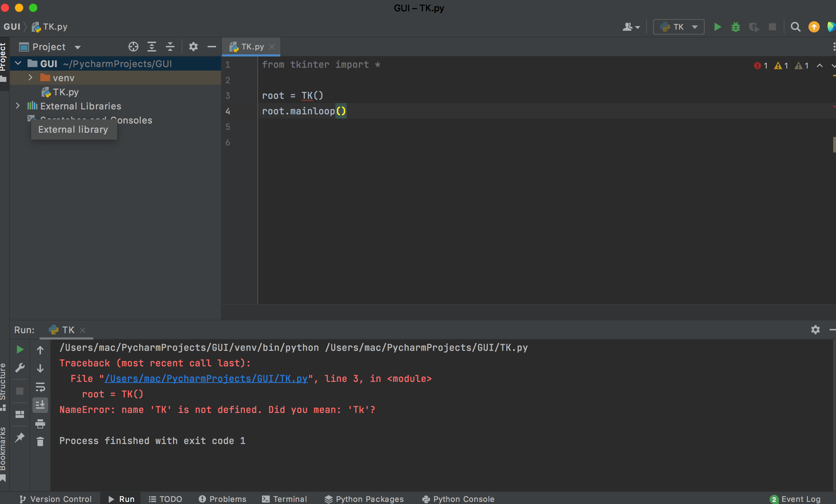The height and width of the screenshot is (504, 836).
Task: Click down the stack trace arrow
Action: click(40, 368)
